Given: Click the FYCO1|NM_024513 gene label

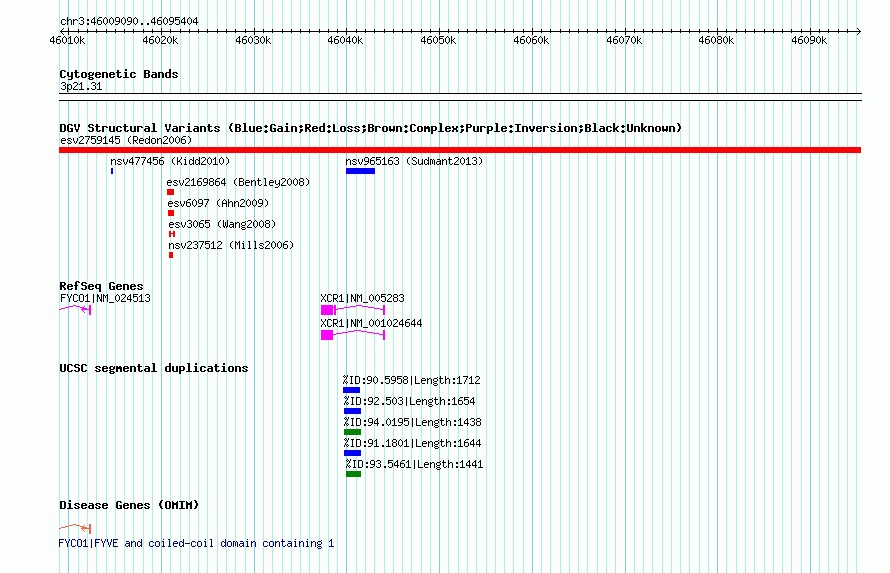Looking at the screenshot, I should pyautogui.click(x=105, y=298).
